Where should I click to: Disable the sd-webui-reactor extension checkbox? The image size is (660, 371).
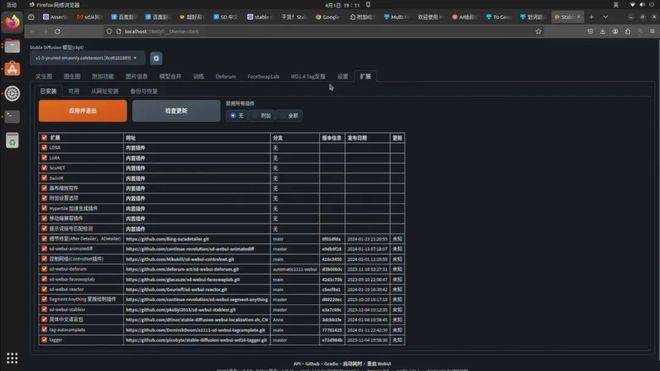click(x=44, y=289)
